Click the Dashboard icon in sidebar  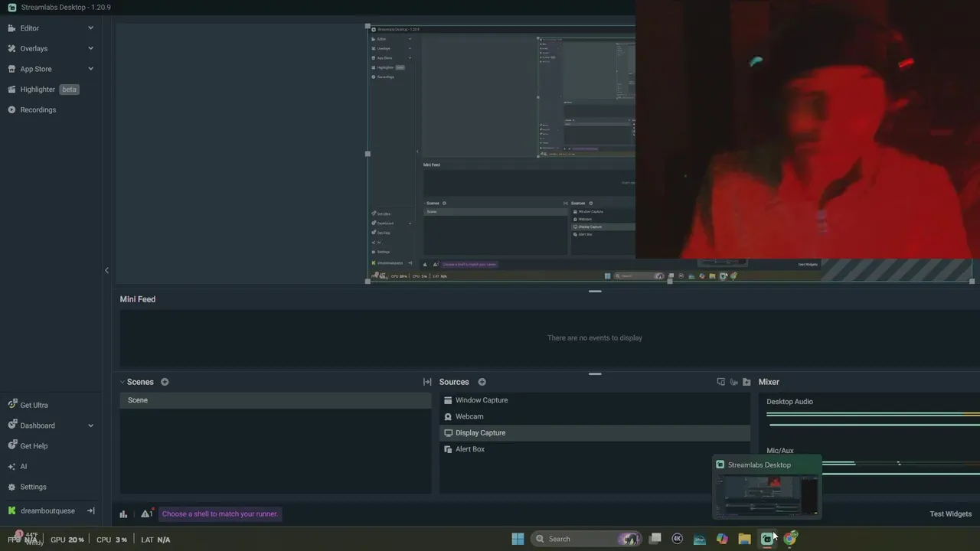(x=11, y=425)
